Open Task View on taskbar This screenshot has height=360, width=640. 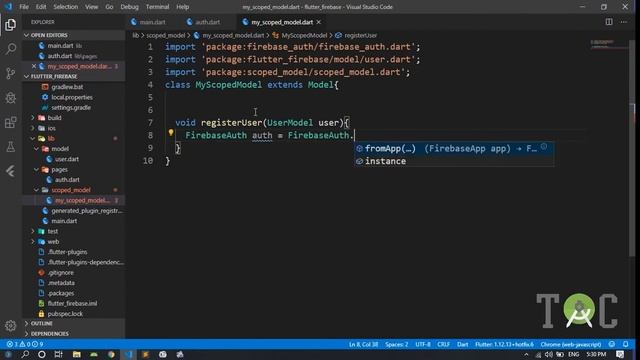59,354
